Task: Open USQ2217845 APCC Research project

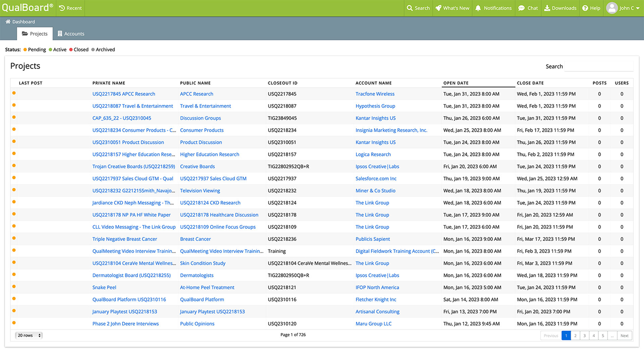Action: tap(124, 94)
